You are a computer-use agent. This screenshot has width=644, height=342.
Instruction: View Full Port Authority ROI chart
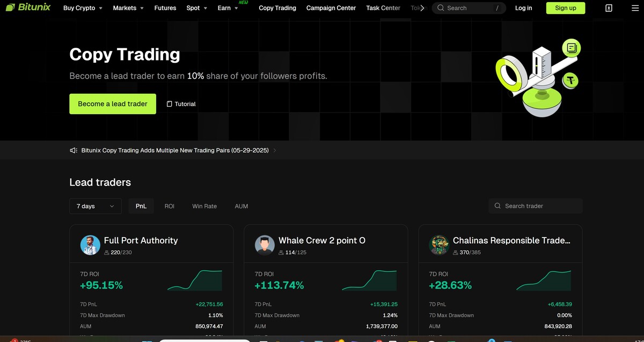(x=195, y=280)
